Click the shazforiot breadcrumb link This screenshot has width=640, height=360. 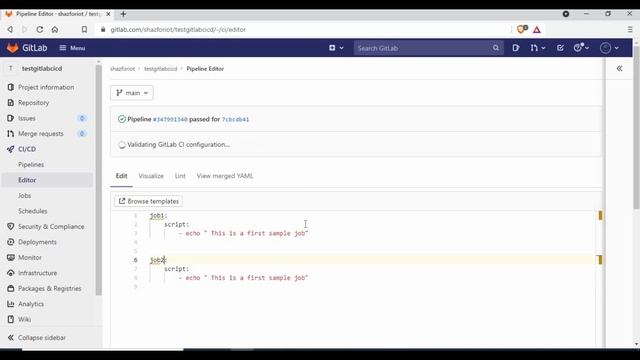pyautogui.click(x=122, y=69)
